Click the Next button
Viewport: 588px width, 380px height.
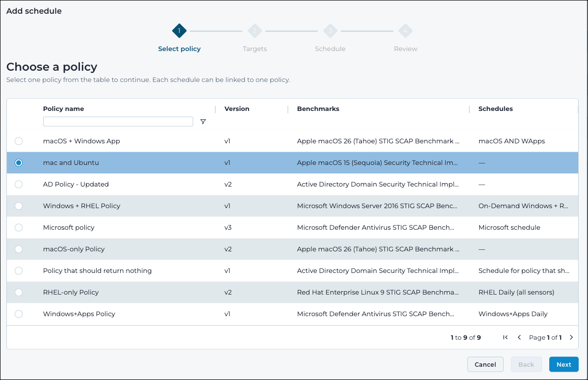[x=563, y=364]
